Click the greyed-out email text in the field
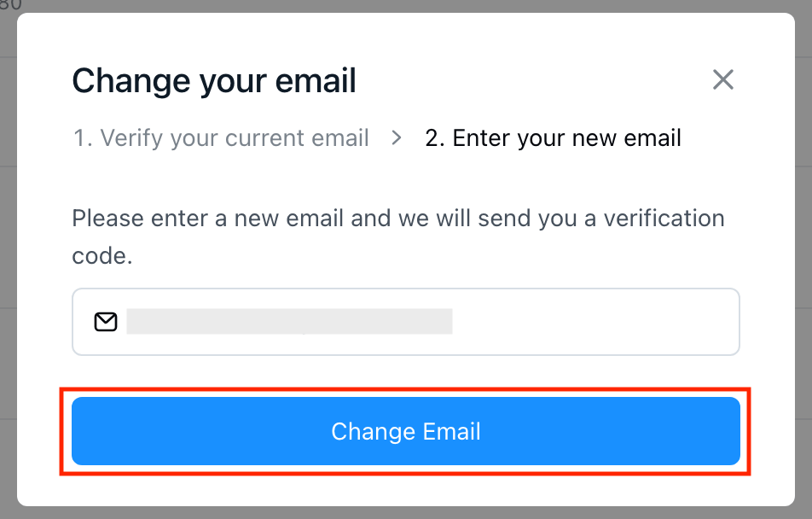 [289, 322]
